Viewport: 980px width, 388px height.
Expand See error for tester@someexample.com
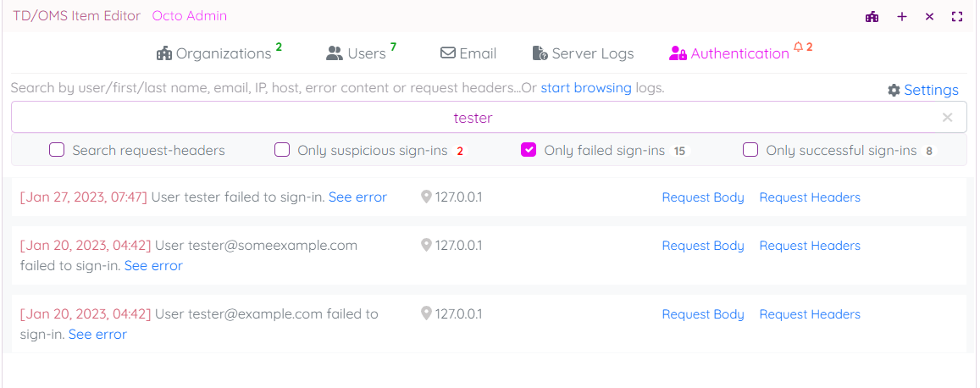pyautogui.click(x=153, y=266)
